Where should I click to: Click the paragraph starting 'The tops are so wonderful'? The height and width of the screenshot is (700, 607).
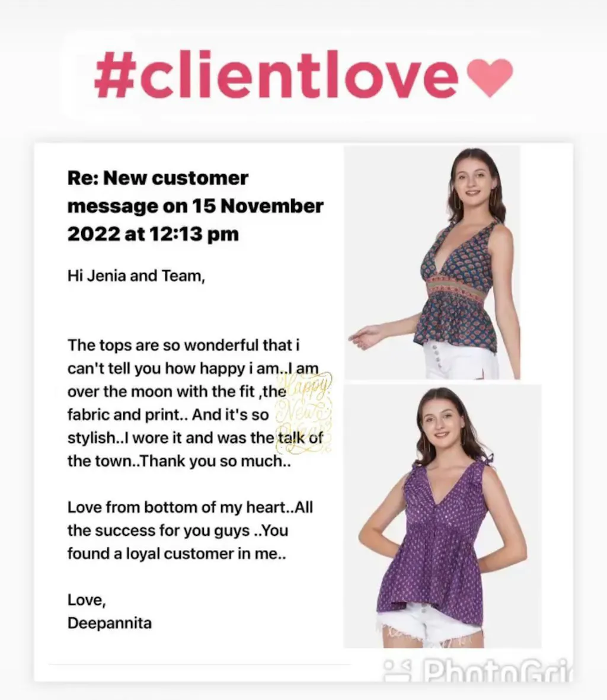195,403
